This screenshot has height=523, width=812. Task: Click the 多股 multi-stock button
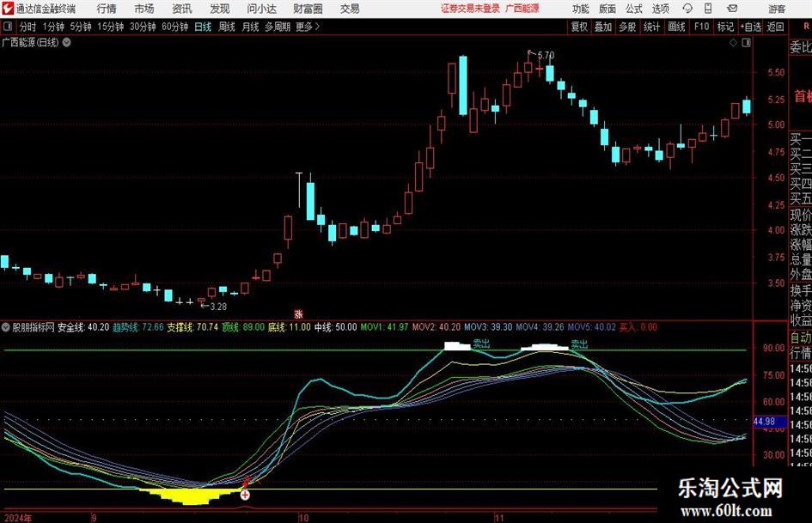pos(627,27)
